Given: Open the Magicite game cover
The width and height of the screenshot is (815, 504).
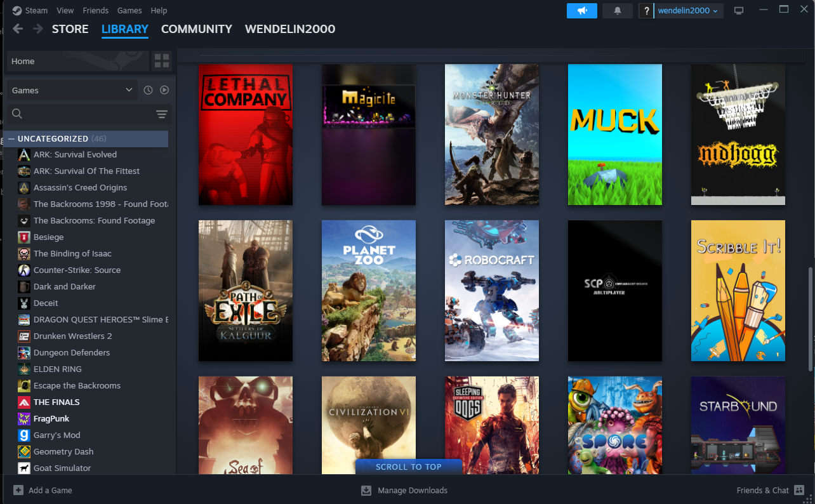Looking at the screenshot, I should click(369, 135).
